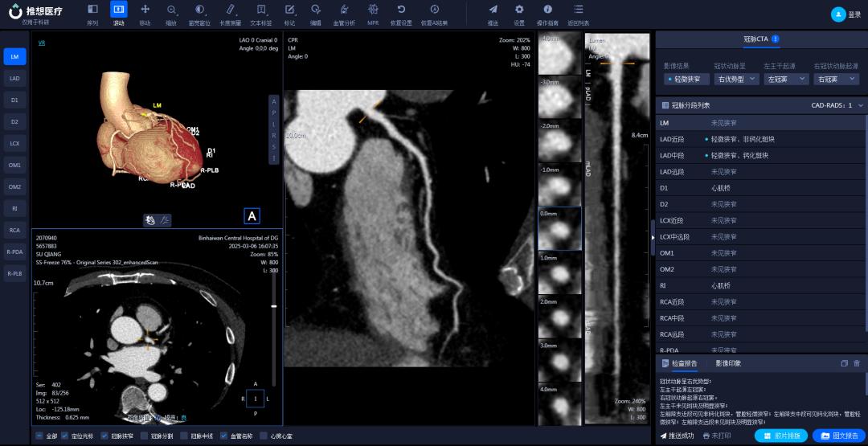Viewport: 868px width, 446px height.
Task: Switch to MPR view
Action: [373, 10]
